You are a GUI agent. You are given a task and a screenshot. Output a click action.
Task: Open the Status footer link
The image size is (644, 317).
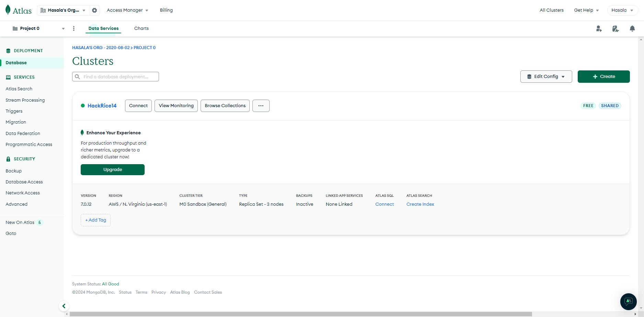click(125, 292)
